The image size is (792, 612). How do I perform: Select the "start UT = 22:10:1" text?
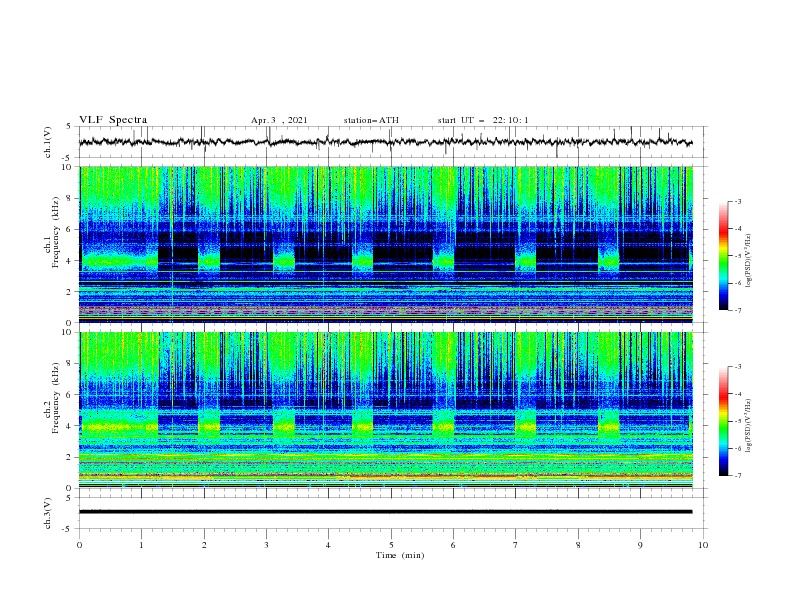tap(483, 120)
